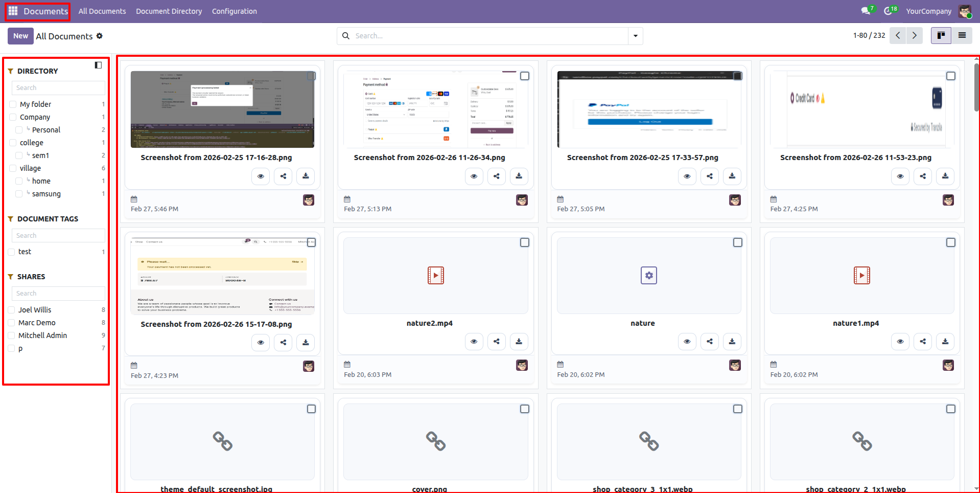
Task: Open the search options dropdown arrow
Action: pos(636,36)
